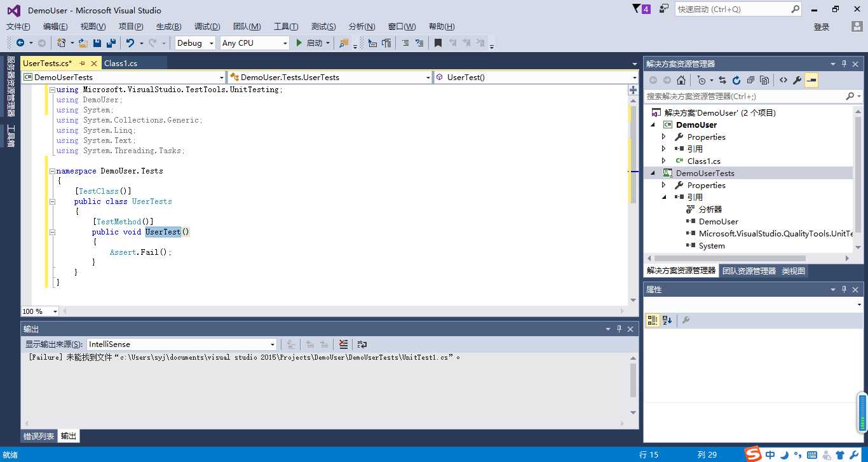Click Sync with Active Document in Solution Explorer
Screen dimensions: 868x462
(x=722, y=80)
